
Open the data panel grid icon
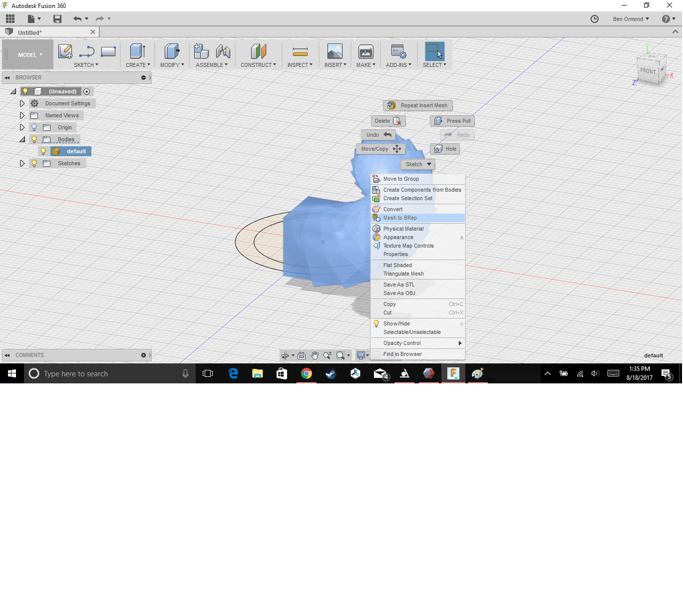pyautogui.click(x=10, y=19)
